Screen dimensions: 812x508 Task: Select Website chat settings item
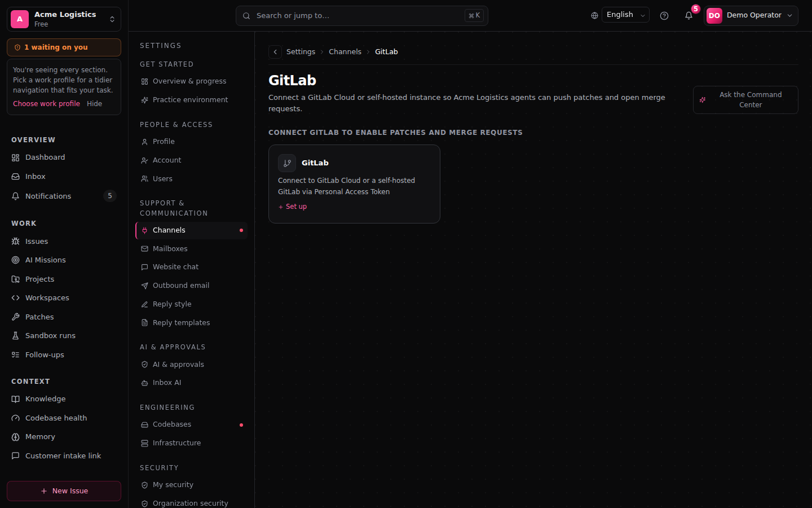pos(192,267)
